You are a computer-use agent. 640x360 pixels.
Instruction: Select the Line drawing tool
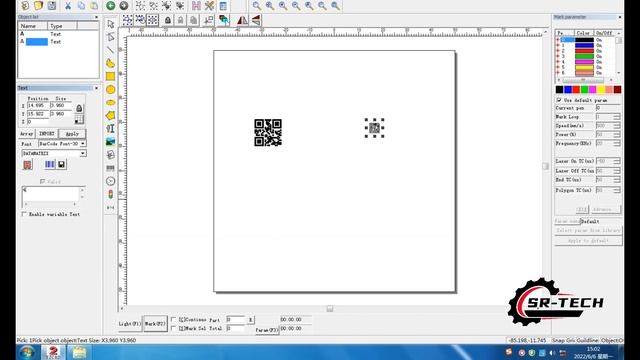click(x=110, y=50)
